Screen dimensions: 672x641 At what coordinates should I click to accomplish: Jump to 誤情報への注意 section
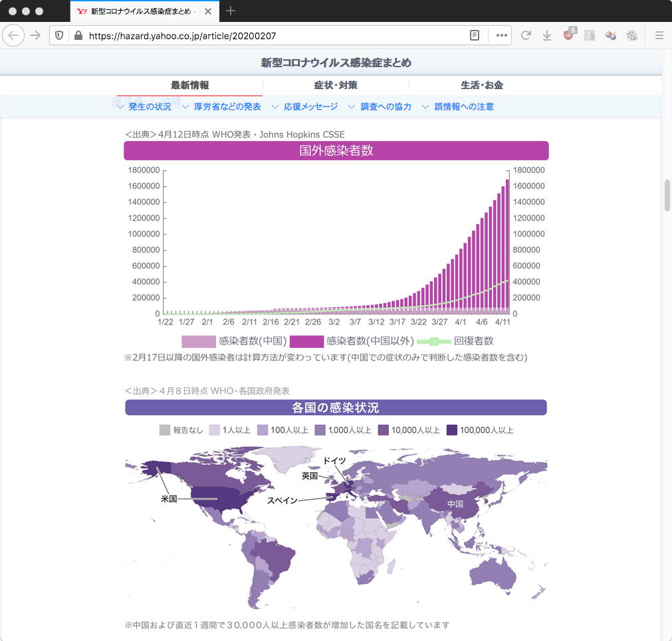point(464,106)
